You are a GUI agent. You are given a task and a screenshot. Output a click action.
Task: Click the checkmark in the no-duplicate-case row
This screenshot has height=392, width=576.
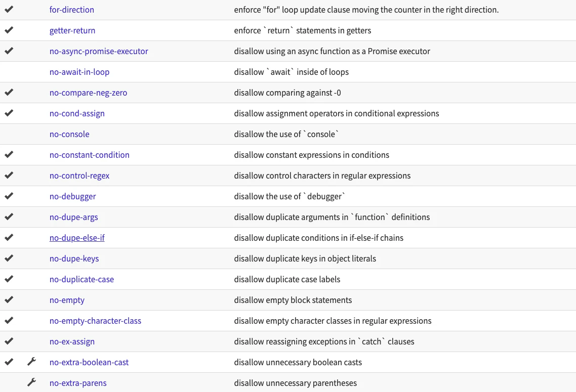point(9,279)
